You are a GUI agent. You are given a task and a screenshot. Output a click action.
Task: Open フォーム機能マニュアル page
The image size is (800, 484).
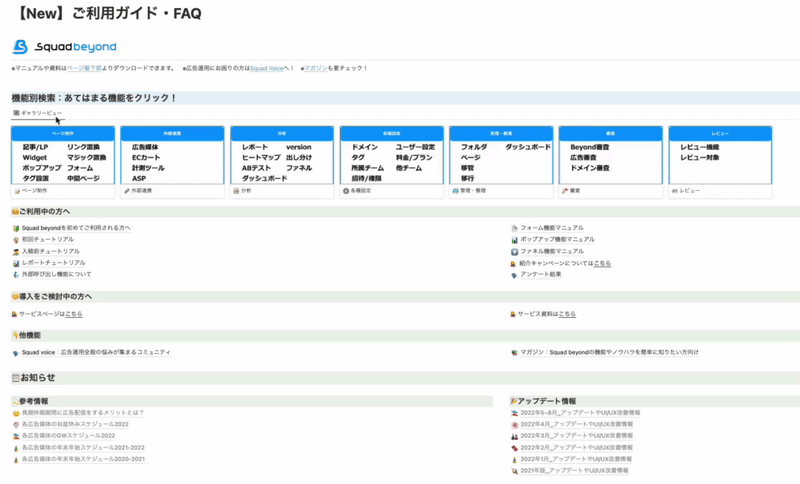point(552,228)
